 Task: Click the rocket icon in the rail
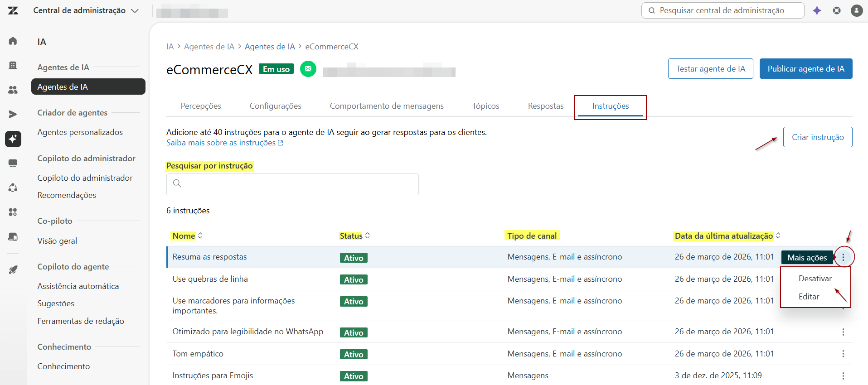(x=13, y=270)
